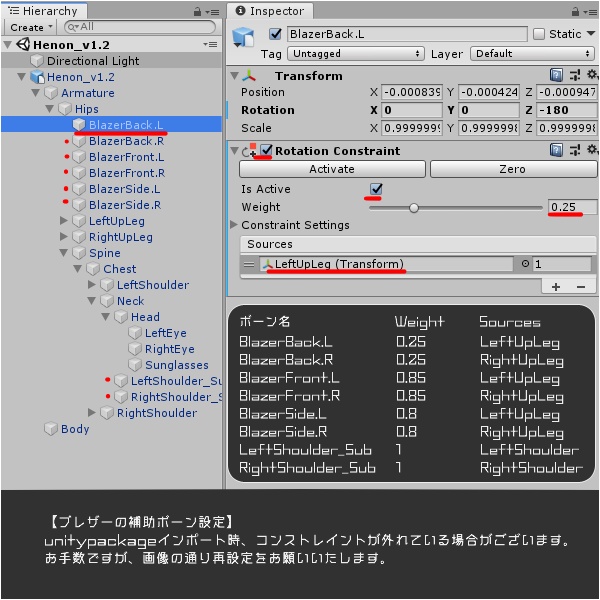Open the Transform component gear menu
600x600 pixels.
[x=592, y=75]
